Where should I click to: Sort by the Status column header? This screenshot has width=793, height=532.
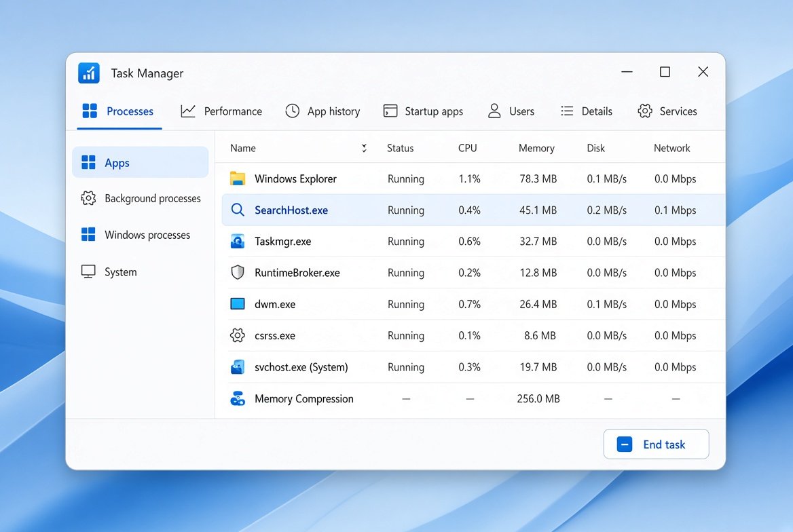coord(400,148)
